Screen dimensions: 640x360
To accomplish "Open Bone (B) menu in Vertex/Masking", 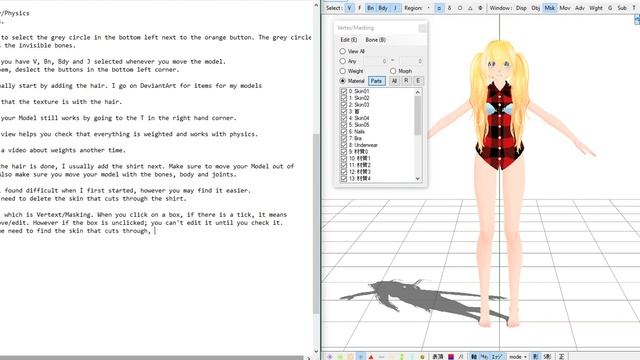I will coord(376,40).
